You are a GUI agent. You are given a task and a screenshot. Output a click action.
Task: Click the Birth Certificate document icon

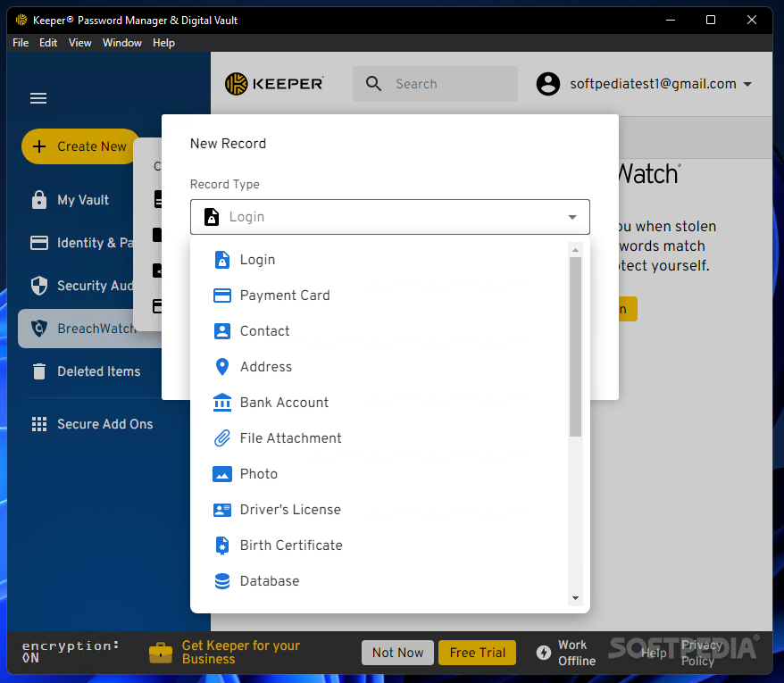[x=222, y=546]
